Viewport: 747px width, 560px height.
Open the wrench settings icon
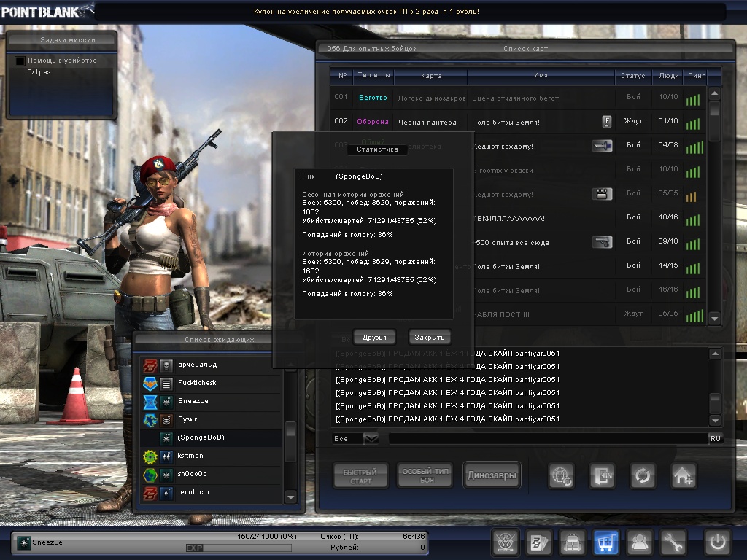coord(674,542)
